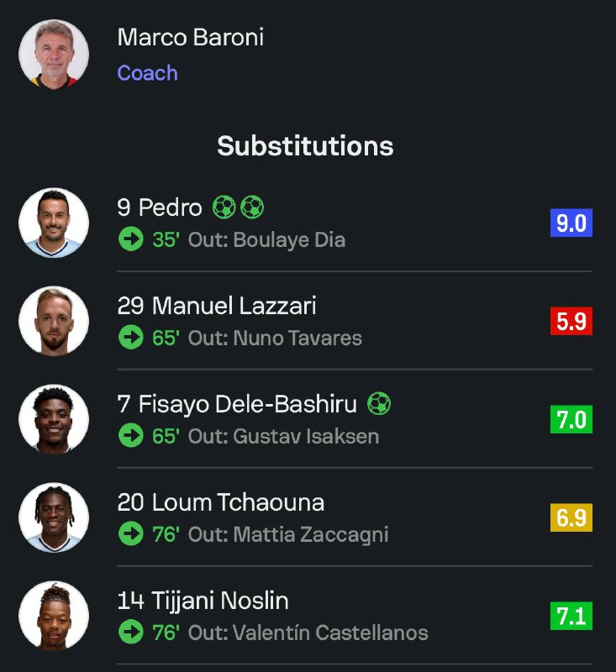Click Fisayo Dele-Bashiru's avatar
Screen dimensions: 616x672
point(54,419)
